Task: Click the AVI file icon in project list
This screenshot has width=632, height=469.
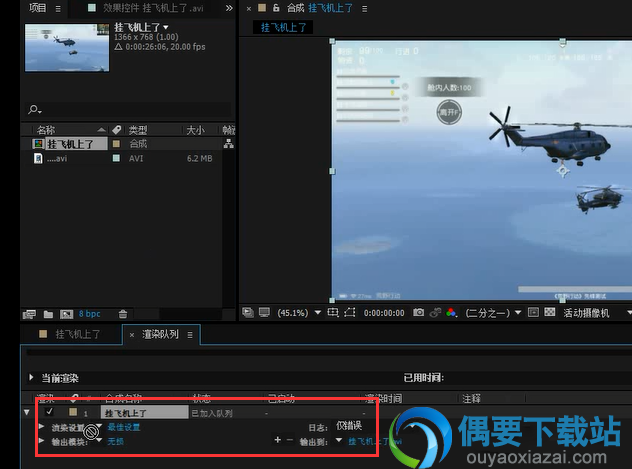Action: (x=38, y=158)
